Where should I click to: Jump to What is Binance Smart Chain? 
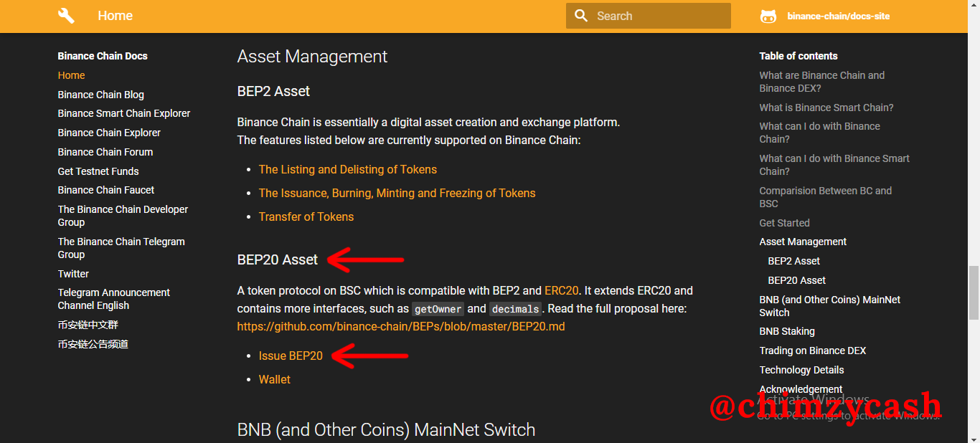click(x=826, y=108)
